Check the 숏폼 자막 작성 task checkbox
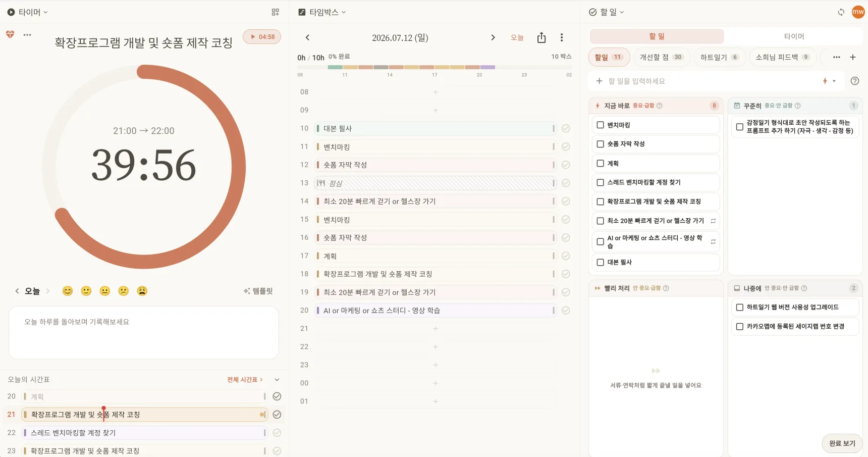The height and width of the screenshot is (457, 868). 601,144
